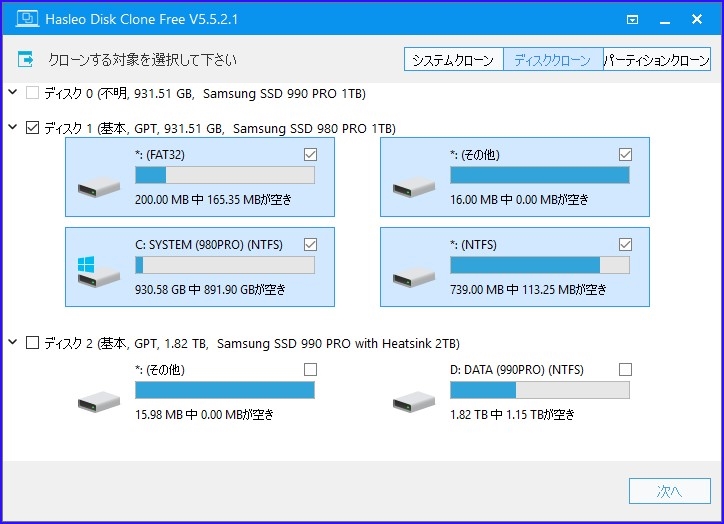Screen dimensions: 724x524
Task: Click the 16.00 MB その他 partition drive icon
Action: tap(414, 187)
